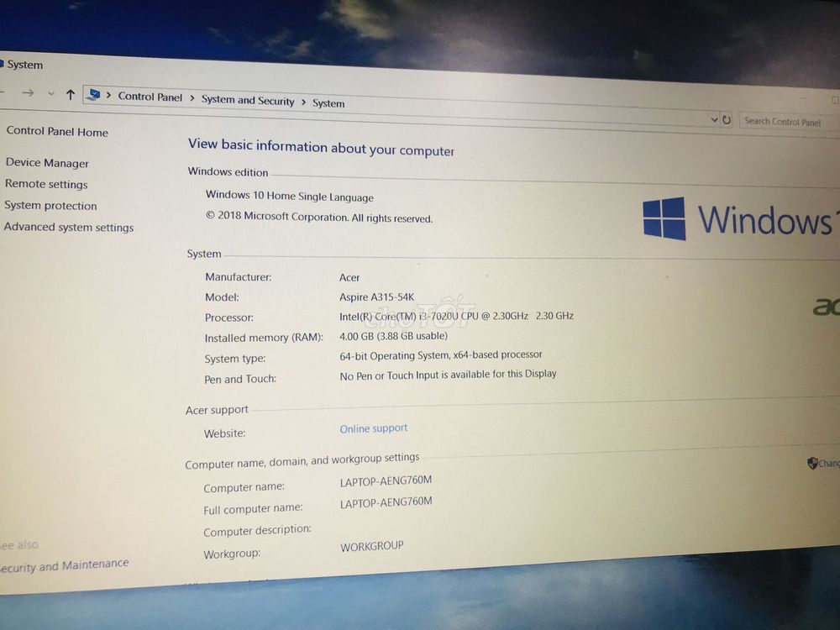Open Security and Maintenance link

64,565
